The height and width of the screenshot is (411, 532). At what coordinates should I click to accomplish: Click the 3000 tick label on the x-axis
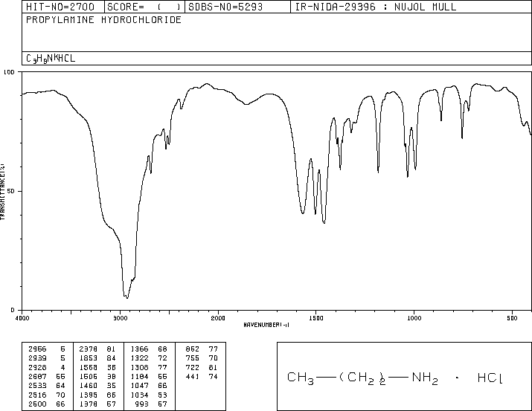tap(120, 318)
